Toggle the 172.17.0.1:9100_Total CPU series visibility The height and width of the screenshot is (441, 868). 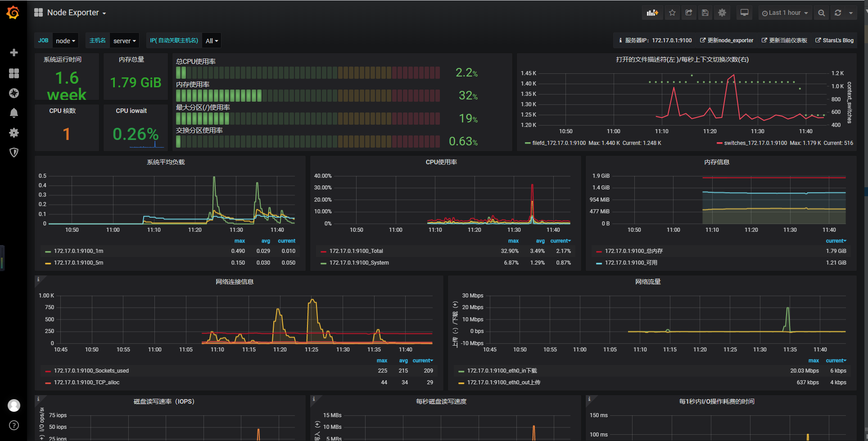coord(356,251)
